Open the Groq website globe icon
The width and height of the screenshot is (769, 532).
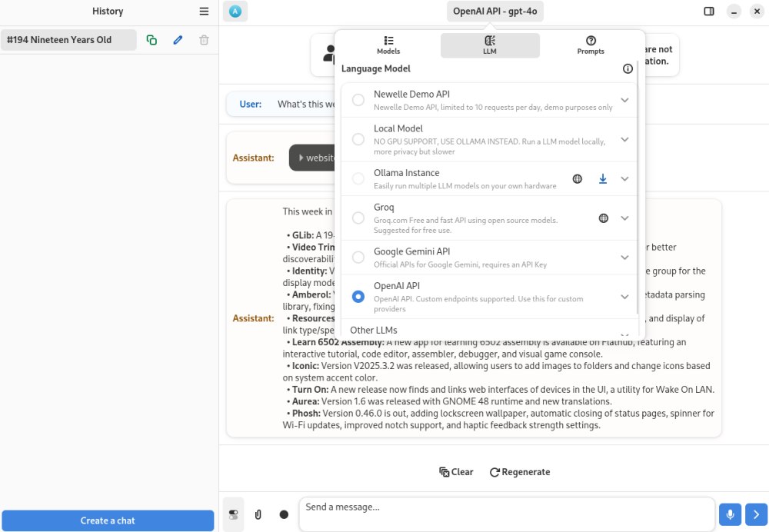tap(603, 218)
